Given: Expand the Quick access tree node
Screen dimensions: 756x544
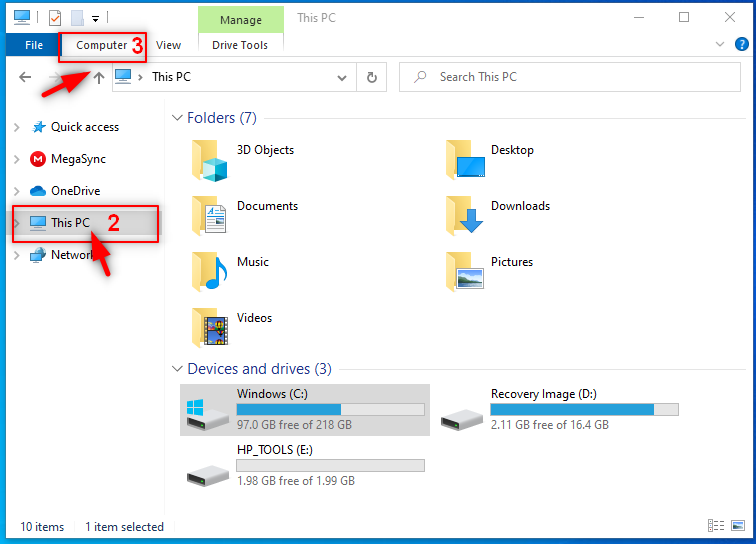Looking at the screenshot, I should 17,127.
